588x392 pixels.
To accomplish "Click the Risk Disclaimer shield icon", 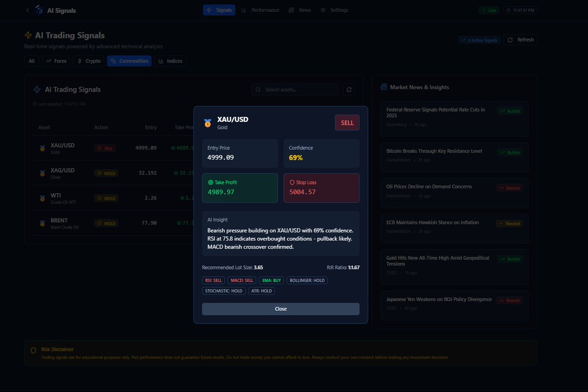I will 33,350.
